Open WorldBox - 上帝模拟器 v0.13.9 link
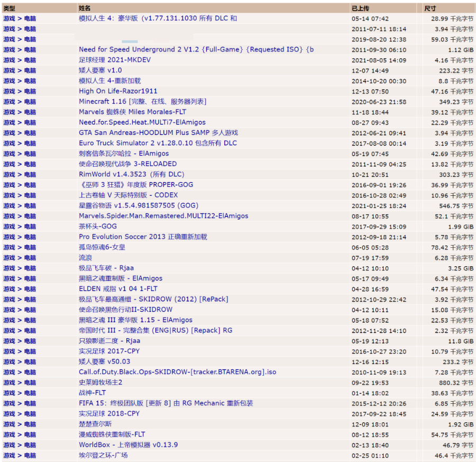Viewport: 476px width, 462px height. (x=128, y=445)
